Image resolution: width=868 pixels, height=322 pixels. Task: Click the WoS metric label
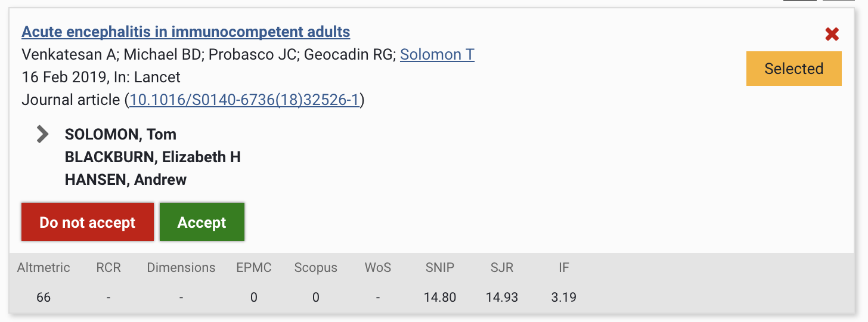click(378, 268)
